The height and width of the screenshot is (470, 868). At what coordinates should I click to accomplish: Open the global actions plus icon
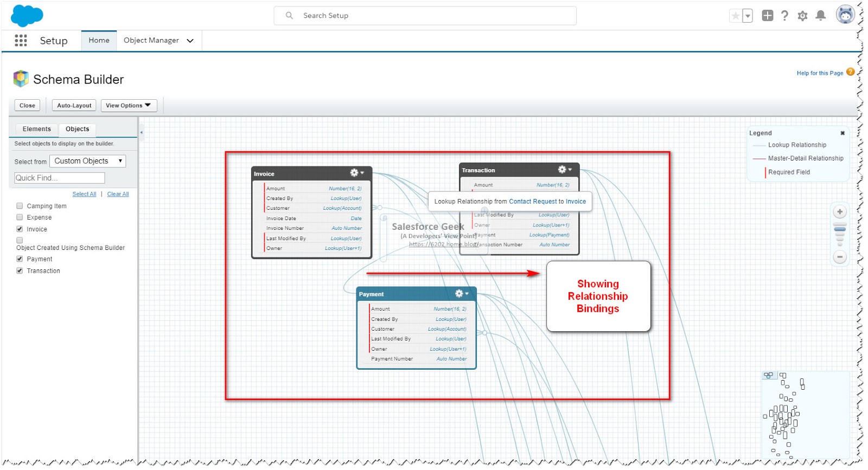[767, 16]
